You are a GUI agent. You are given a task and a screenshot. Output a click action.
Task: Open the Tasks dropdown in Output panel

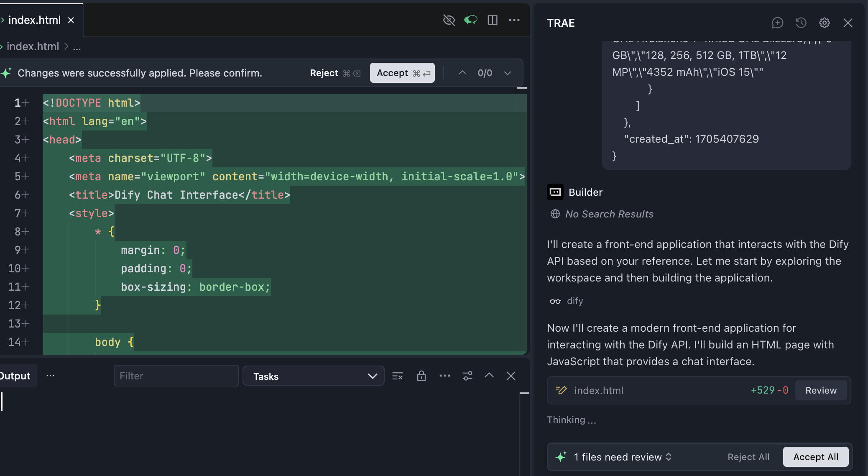[313, 376]
